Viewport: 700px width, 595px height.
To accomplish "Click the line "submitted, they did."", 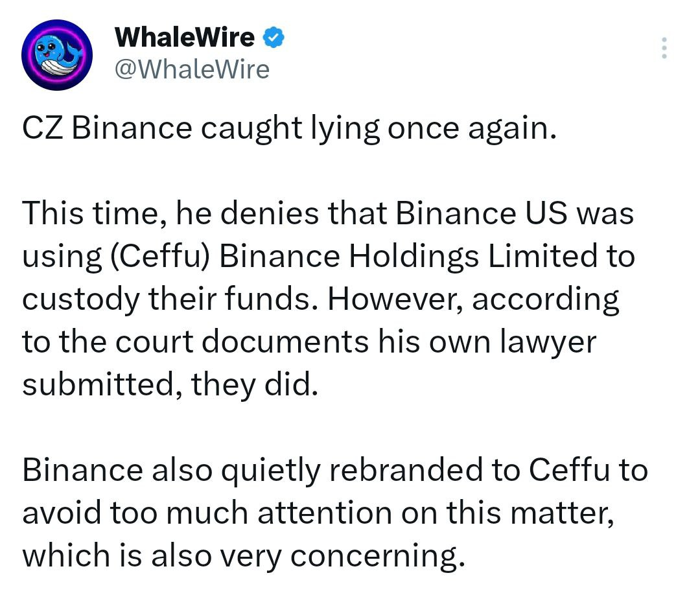I will pos(170,385).
